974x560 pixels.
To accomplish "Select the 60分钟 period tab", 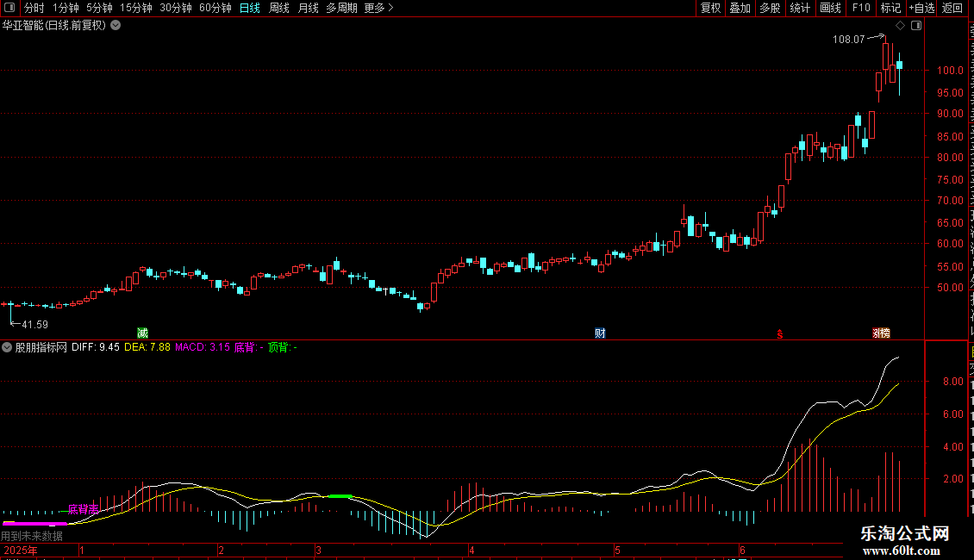I will click(x=215, y=8).
